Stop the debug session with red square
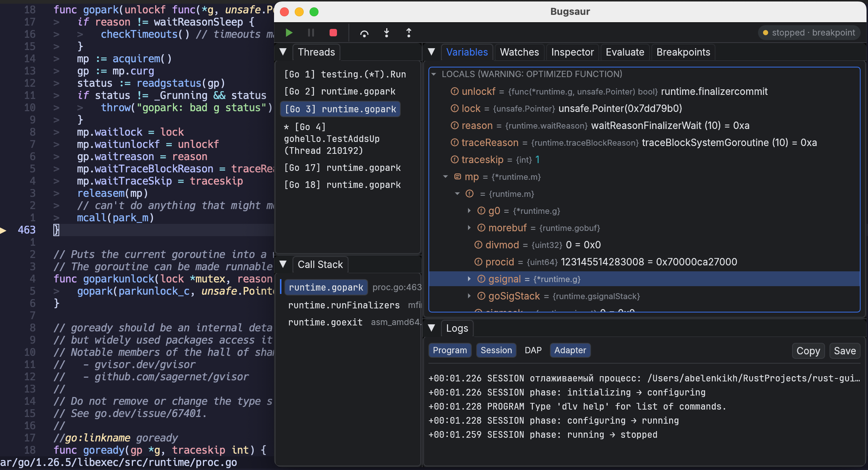 333,33
